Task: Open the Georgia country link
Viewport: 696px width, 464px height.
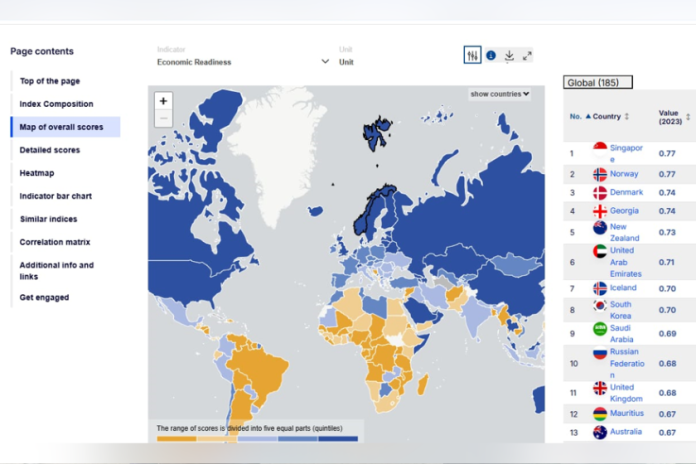Action: click(x=624, y=211)
